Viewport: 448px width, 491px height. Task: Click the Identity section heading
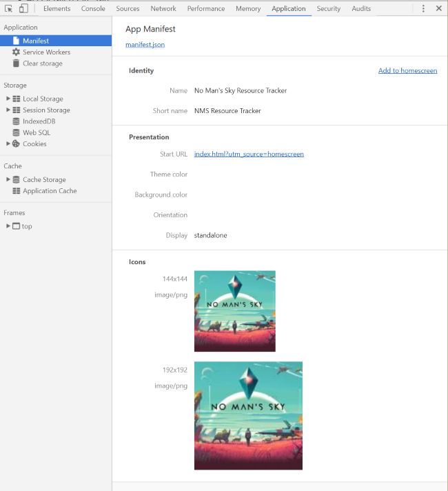pos(141,71)
